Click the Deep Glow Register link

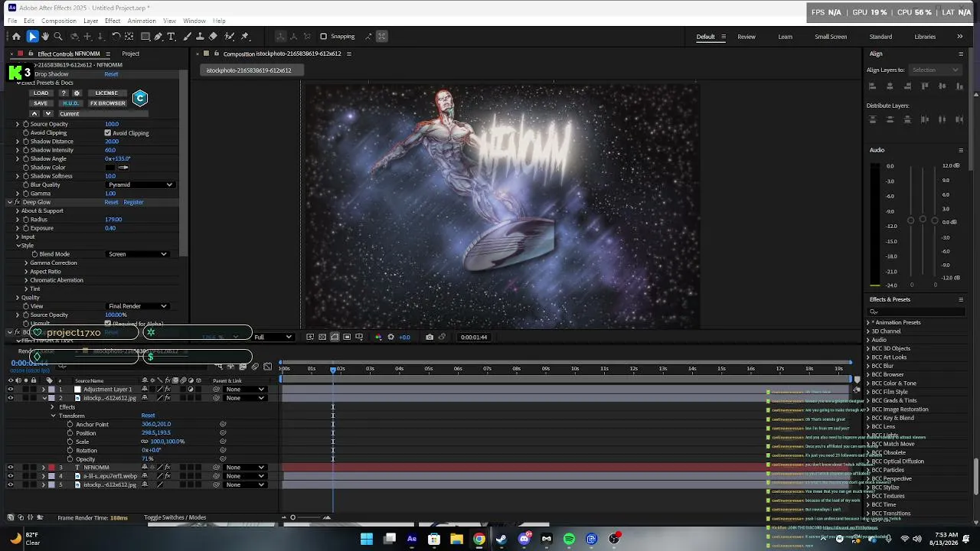(133, 202)
